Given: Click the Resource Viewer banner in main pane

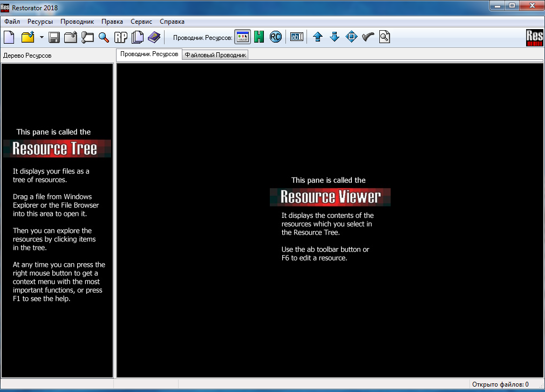Looking at the screenshot, I should (330, 197).
